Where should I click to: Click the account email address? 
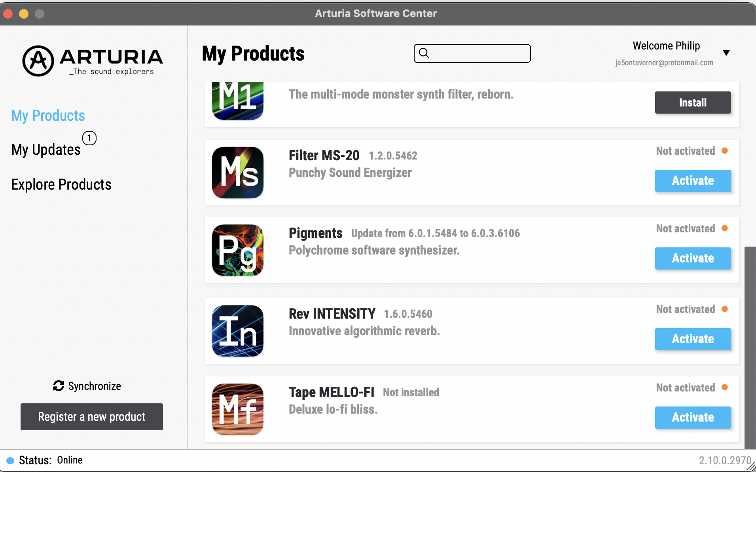664,63
